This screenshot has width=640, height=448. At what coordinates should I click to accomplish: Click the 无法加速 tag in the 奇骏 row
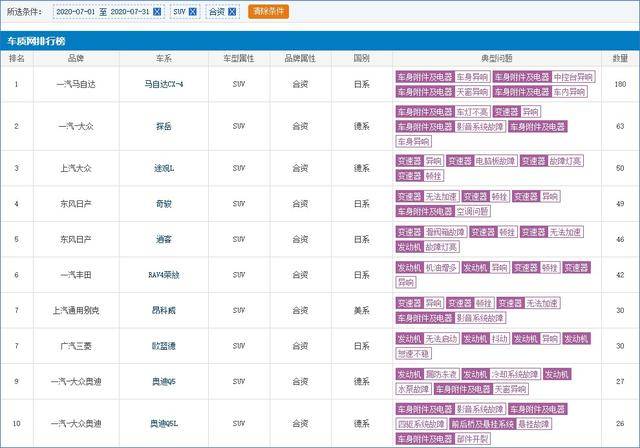tap(441, 197)
